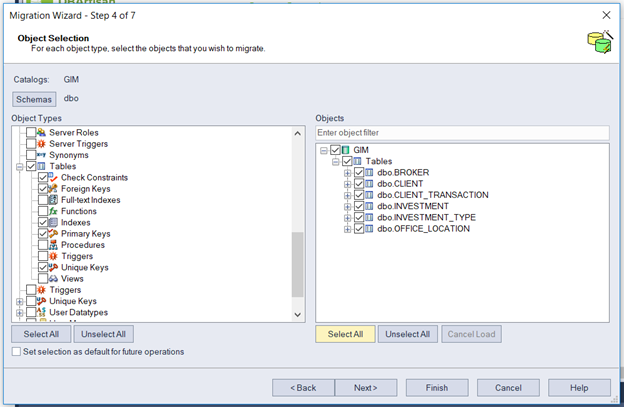Click the Synonyms icon
The width and height of the screenshot is (624, 407).
(41, 155)
